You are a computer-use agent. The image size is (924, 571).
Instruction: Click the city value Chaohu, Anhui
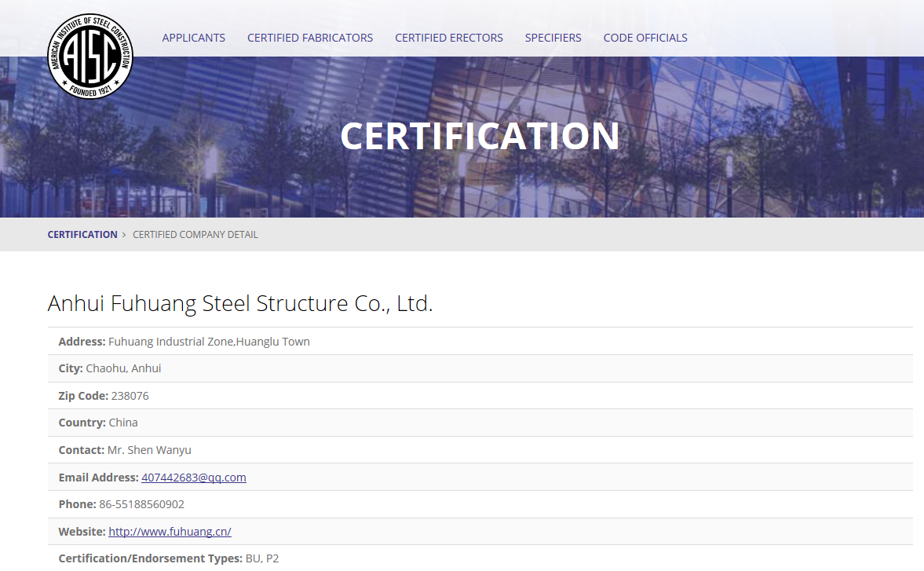point(123,368)
